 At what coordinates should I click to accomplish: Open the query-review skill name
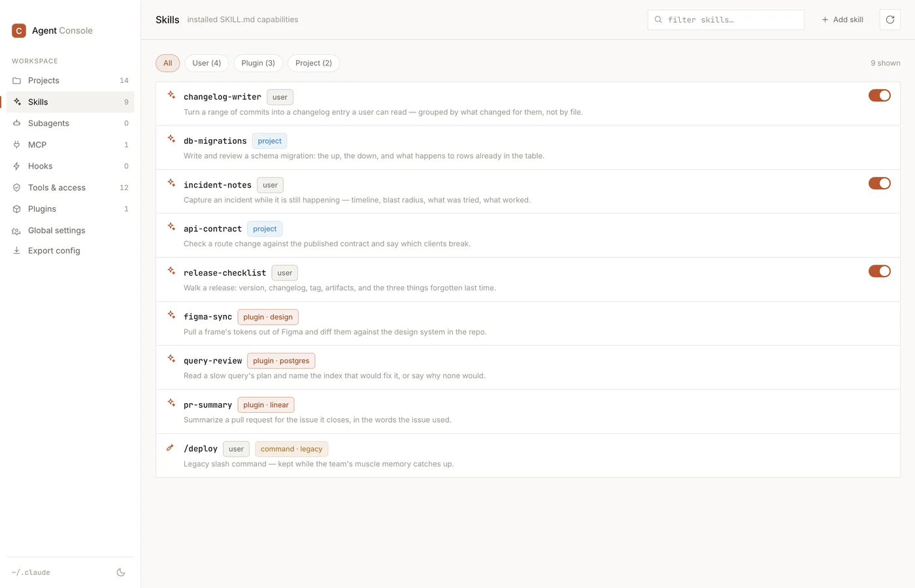213,361
